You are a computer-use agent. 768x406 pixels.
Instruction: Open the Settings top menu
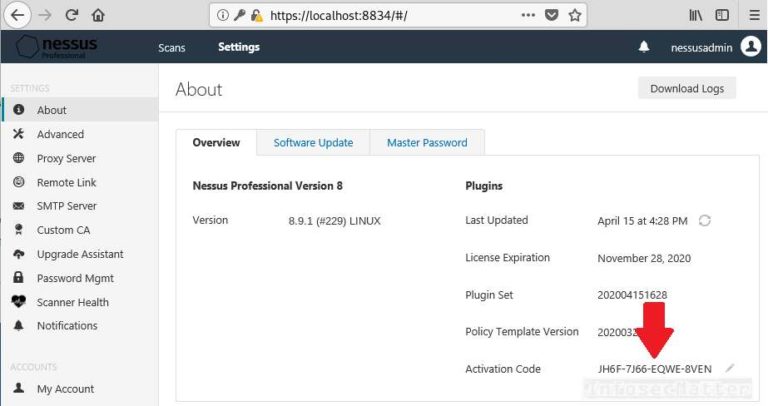tap(239, 47)
